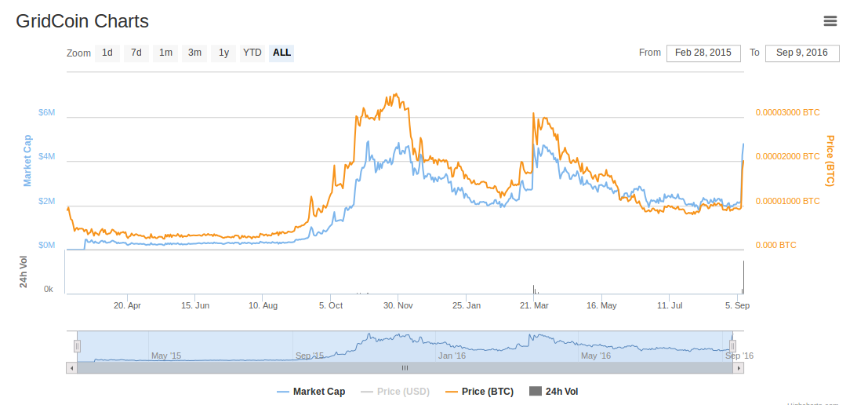Click the 15. Jun date label
The width and height of the screenshot is (868, 405).
(x=195, y=305)
